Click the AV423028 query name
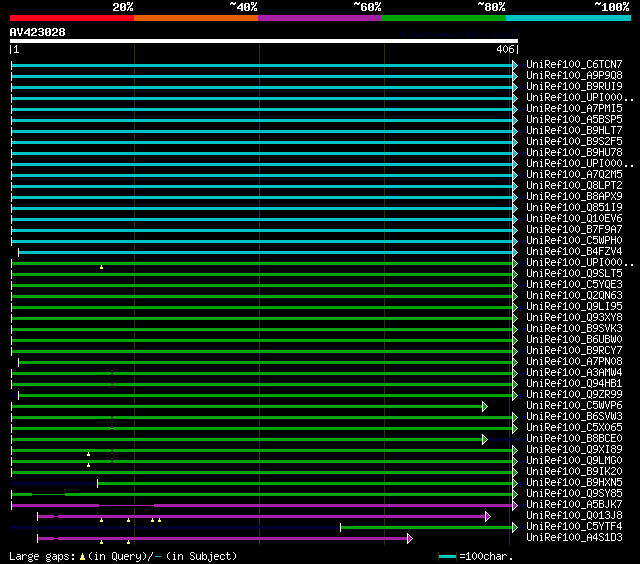 pyautogui.click(x=38, y=32)
